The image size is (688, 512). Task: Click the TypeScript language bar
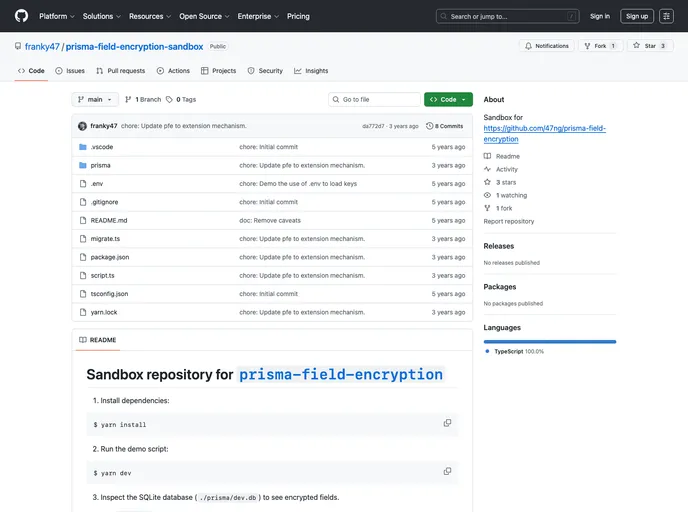pos(549,342)
